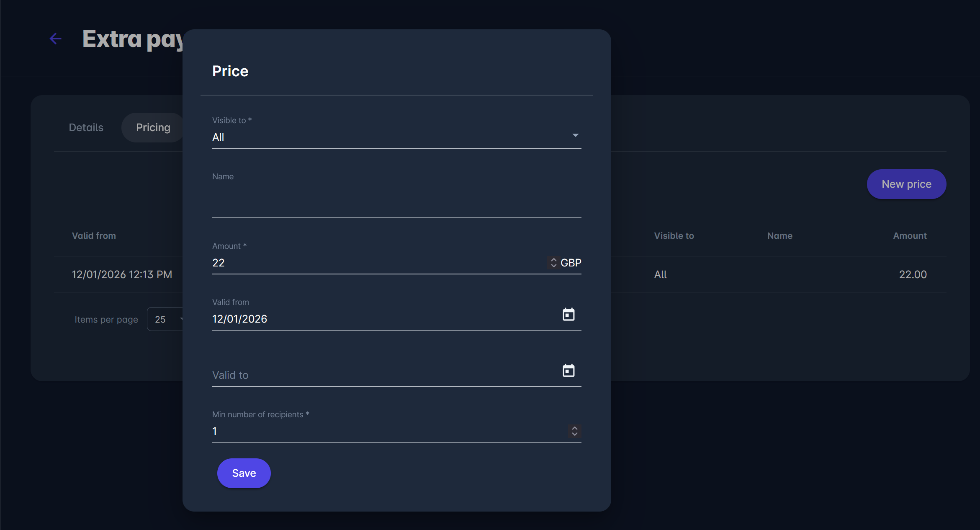
Task: Open the Items per page dropdown
Action: tap(166, 319)
